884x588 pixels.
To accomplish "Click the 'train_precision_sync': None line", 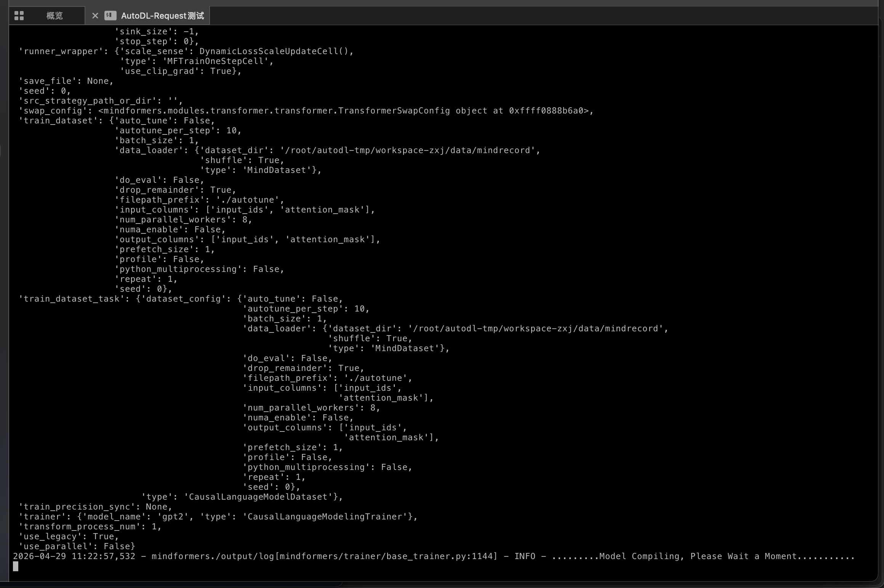I will 95,507.
